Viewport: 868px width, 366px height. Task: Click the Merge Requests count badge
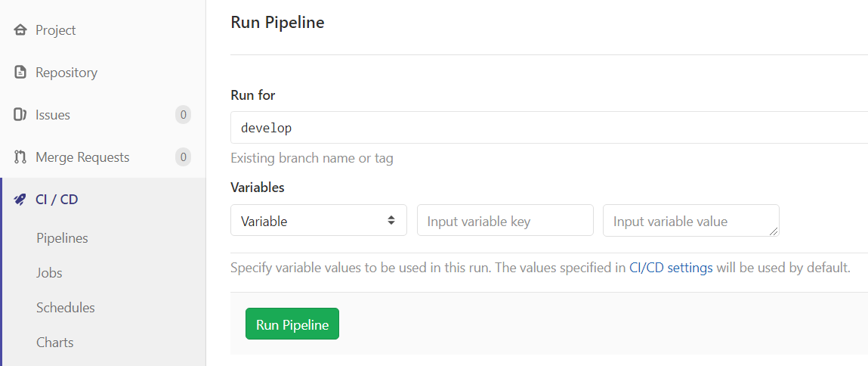183,157
